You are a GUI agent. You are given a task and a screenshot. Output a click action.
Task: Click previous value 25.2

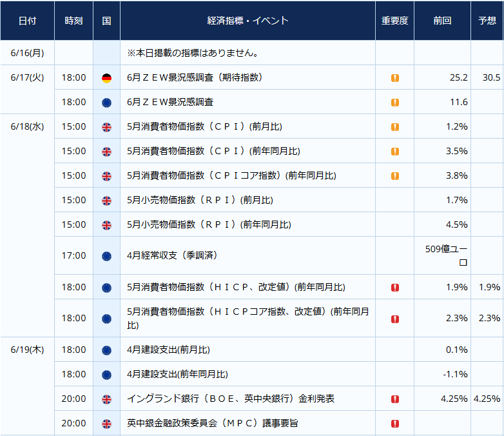459,77
